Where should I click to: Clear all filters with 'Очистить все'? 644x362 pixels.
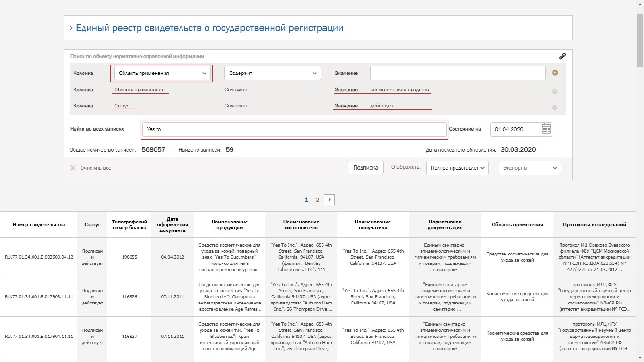[91, 168]
